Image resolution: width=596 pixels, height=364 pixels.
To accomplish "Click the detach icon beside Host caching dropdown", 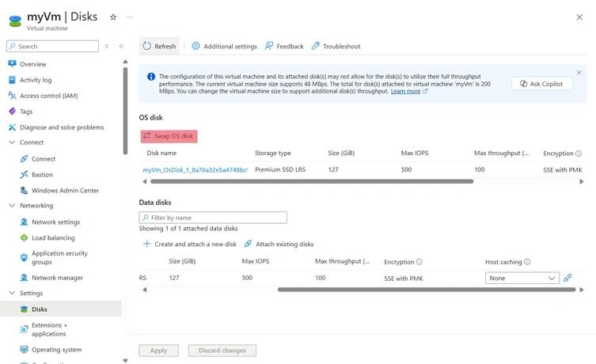I will 568,278.
